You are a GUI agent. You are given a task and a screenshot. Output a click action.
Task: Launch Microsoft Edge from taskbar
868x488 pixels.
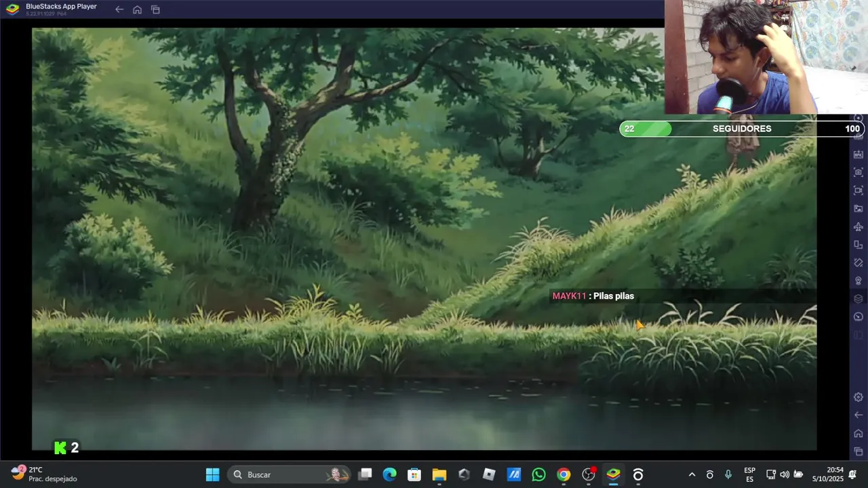tap(389, 474)
